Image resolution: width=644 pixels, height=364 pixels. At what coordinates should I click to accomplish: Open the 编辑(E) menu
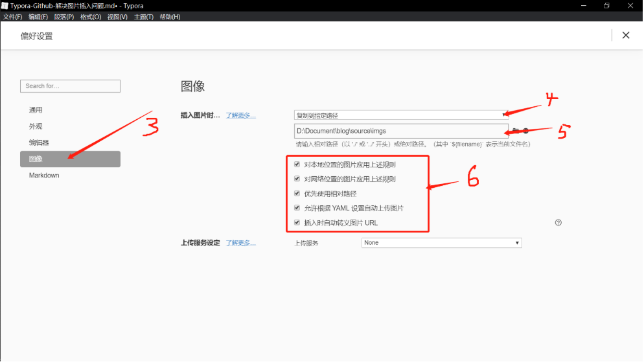coord(38,17)
